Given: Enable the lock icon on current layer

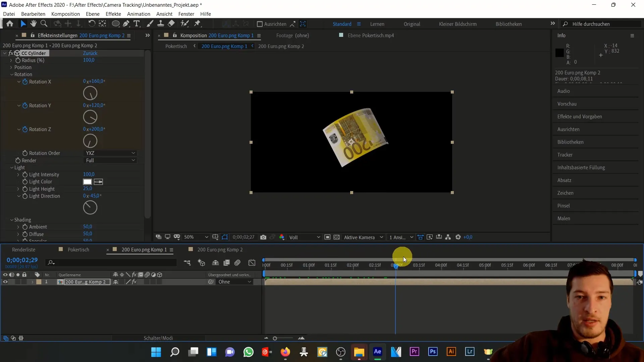Looking at the screenshot, I should [24, 282].
